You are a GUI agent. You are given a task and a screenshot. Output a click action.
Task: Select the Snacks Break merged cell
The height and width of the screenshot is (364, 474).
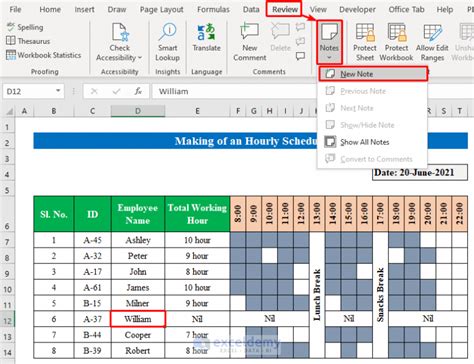[x=380, y=295]
